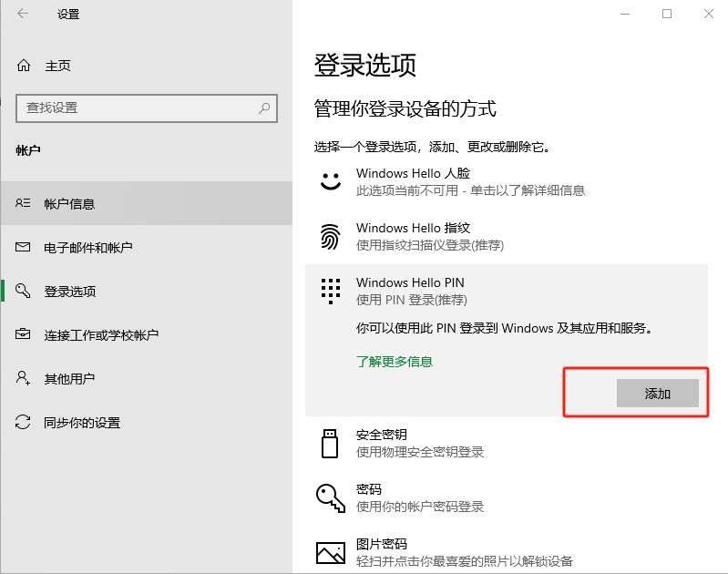The width and height of the screenshot is (728, 574).
Task: Expand the Windows Hello 指纹 option
Action: coord(507,236)
